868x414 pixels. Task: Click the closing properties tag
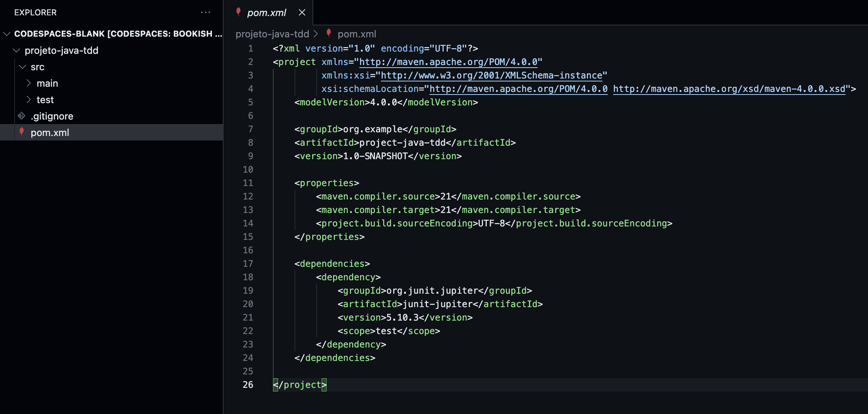(x=329, y=237)
